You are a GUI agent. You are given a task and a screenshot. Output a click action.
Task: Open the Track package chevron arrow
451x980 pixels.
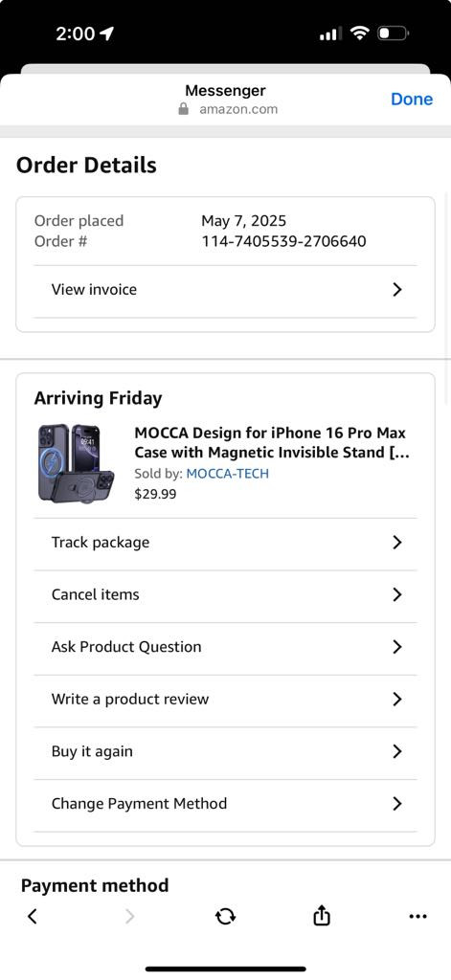(396, 543)
